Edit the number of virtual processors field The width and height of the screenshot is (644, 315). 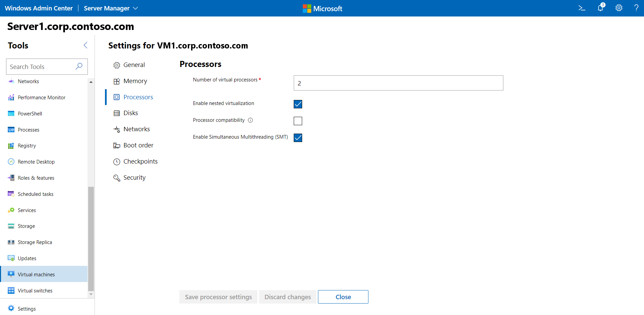pos(398,83)
